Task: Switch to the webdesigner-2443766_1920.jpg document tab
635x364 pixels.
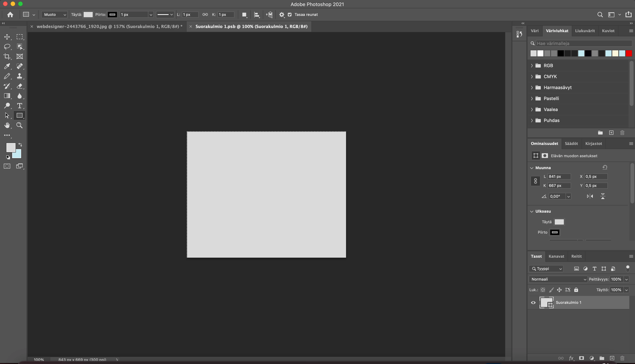Action: [109, 26]
